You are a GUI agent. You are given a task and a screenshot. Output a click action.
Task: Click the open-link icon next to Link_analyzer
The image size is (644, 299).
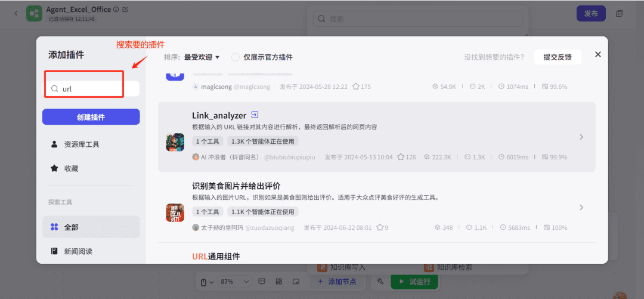(x=255, y=115)
